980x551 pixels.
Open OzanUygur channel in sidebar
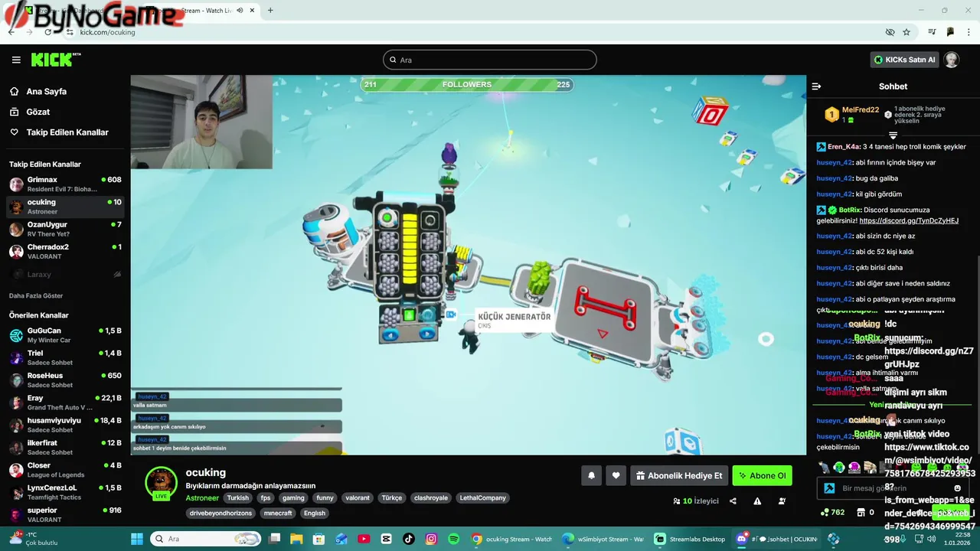(x=65, y=229)
